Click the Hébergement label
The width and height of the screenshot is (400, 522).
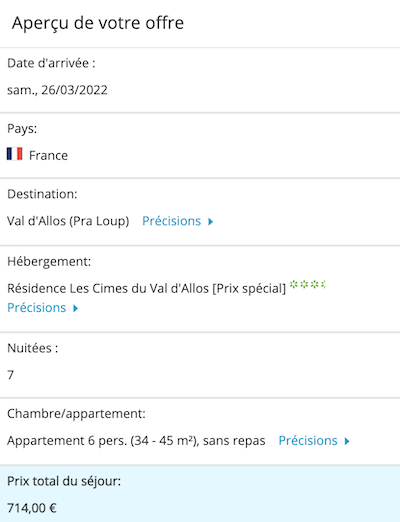point(49,262)
